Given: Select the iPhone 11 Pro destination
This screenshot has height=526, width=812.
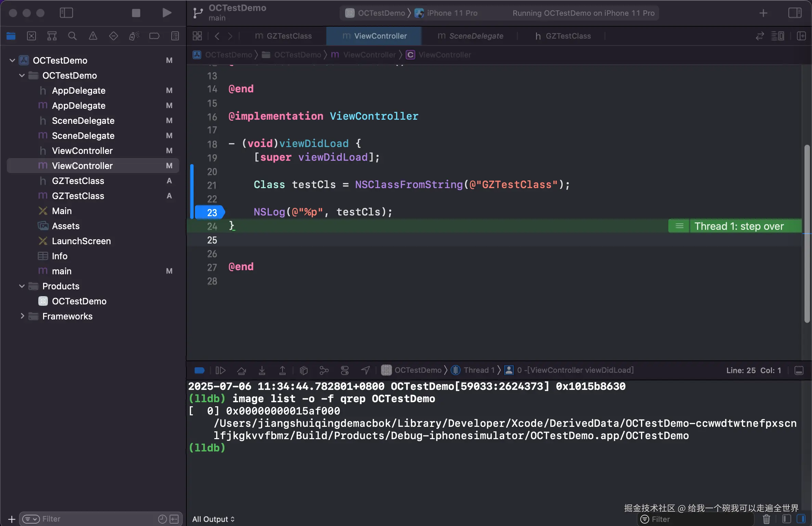Looking at the screenshot, I should 451,13.
